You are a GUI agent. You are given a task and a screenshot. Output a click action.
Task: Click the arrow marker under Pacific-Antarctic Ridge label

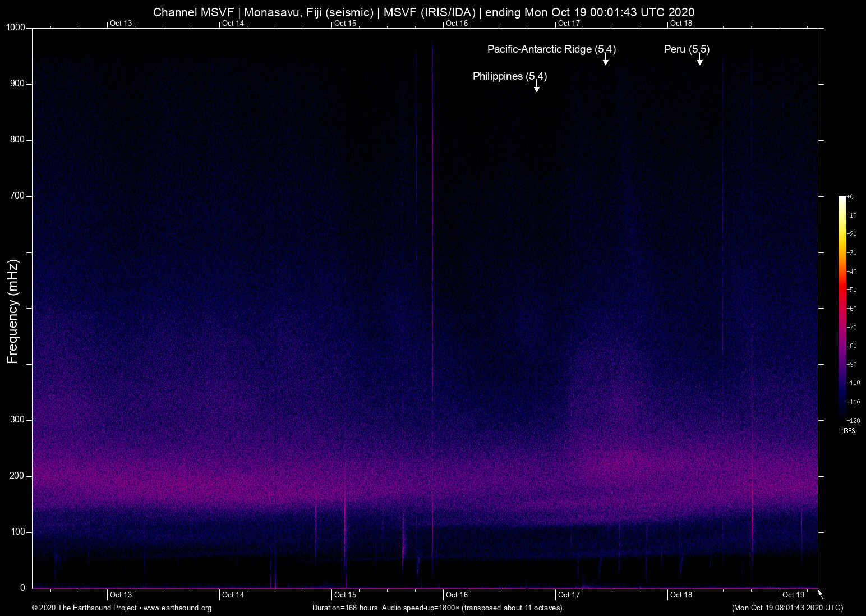[x=605, y=62]
